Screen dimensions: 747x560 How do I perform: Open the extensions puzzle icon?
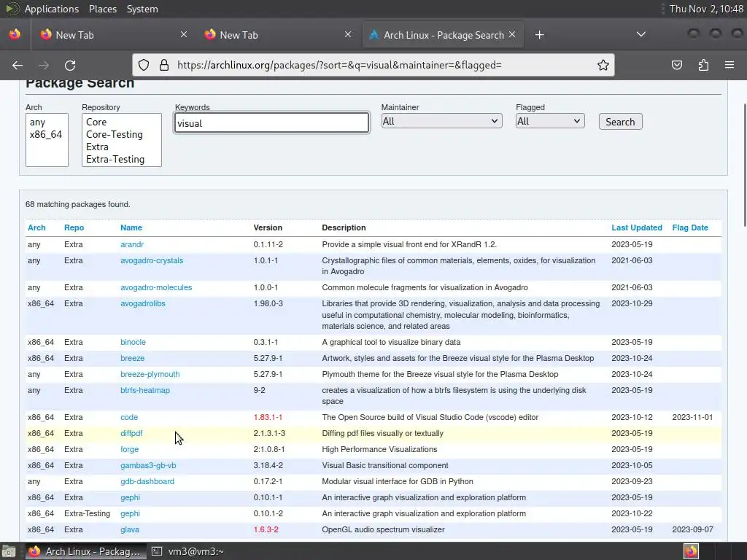point(703,65)
